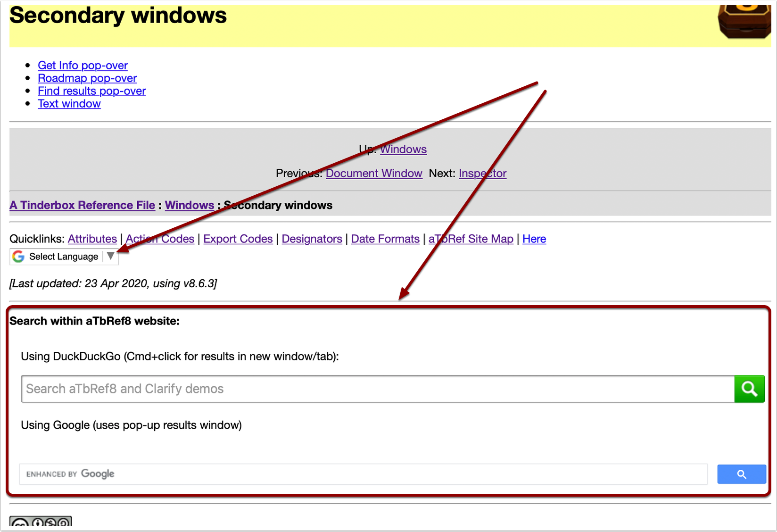
Task: Open Attributes quicklink
Action: tap(92, 239)
